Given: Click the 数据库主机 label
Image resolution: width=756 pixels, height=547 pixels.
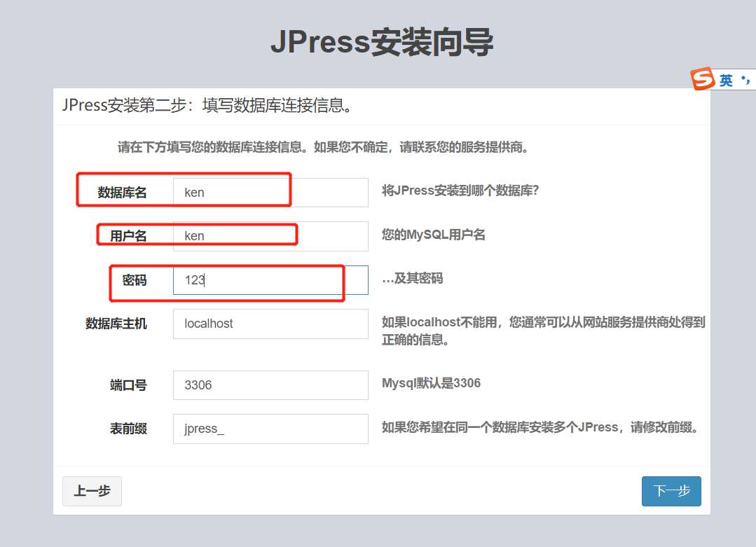Looking at the screenshot, I should coord(116,324).
